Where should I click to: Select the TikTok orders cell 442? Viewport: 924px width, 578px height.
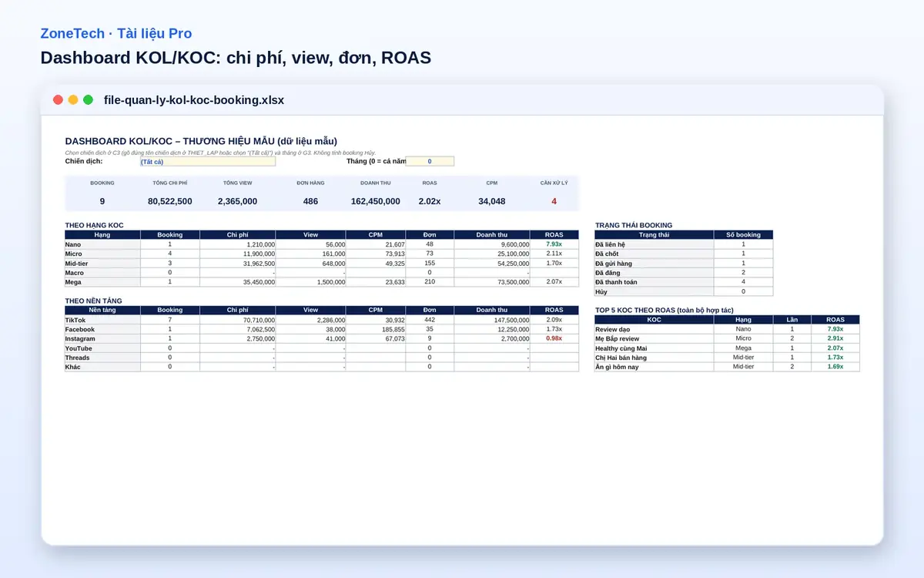pyautogui.click(x=430, y=320)
